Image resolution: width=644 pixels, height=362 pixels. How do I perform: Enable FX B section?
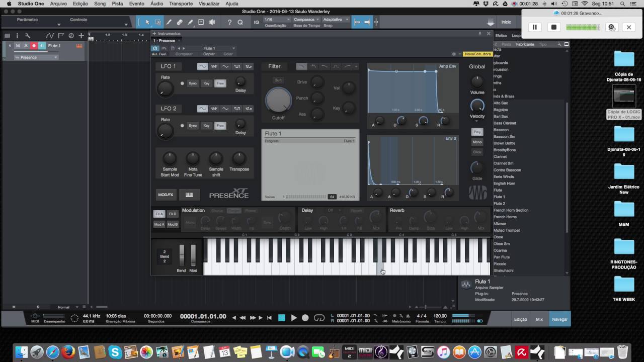[x=173, y=214]
